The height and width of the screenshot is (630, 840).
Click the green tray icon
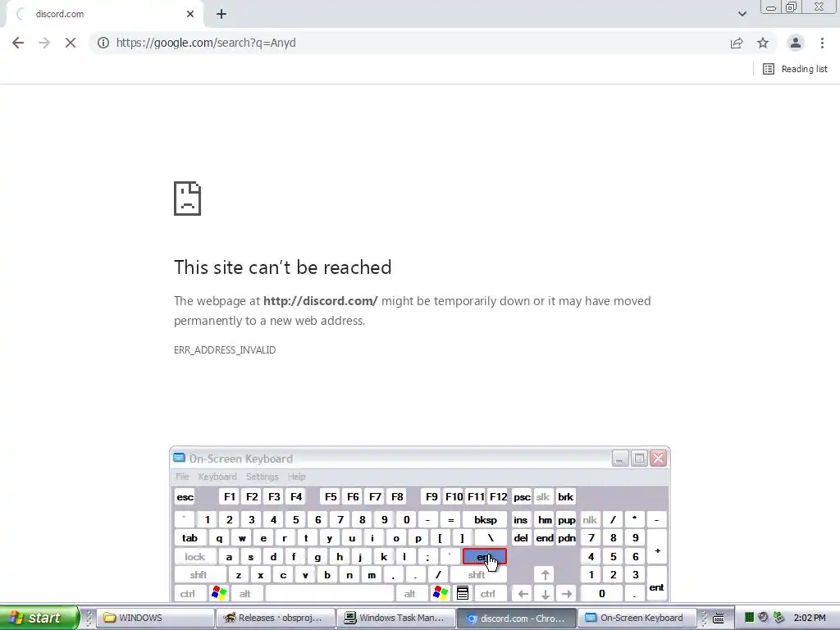749,618
